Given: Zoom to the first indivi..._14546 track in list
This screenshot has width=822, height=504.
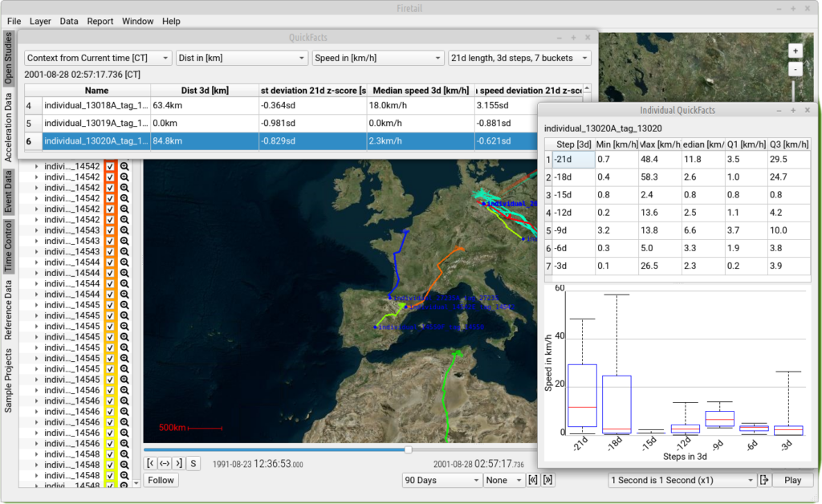Looking at the screenshot, I should coord(124,390).
